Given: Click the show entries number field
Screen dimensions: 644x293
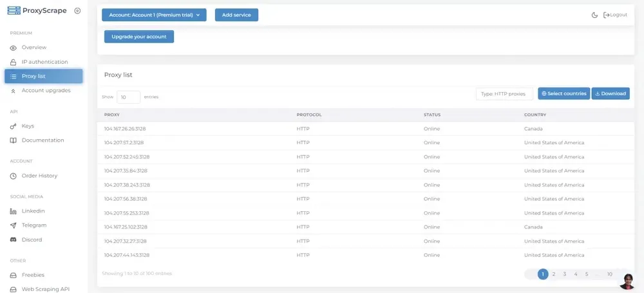Looking at the screenshot, I should (129, 97).
